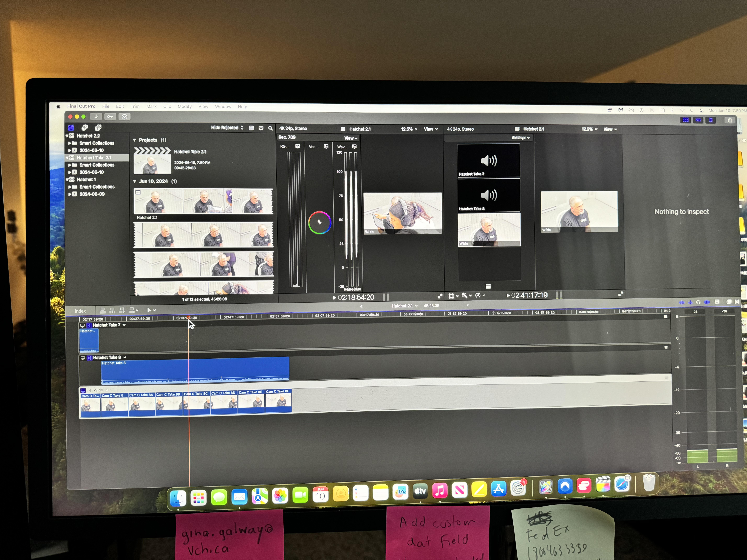Toggle the solo headphones icon
Image resolution: width=747 pixels, height=560 pixels.
(x=698, y=302)
